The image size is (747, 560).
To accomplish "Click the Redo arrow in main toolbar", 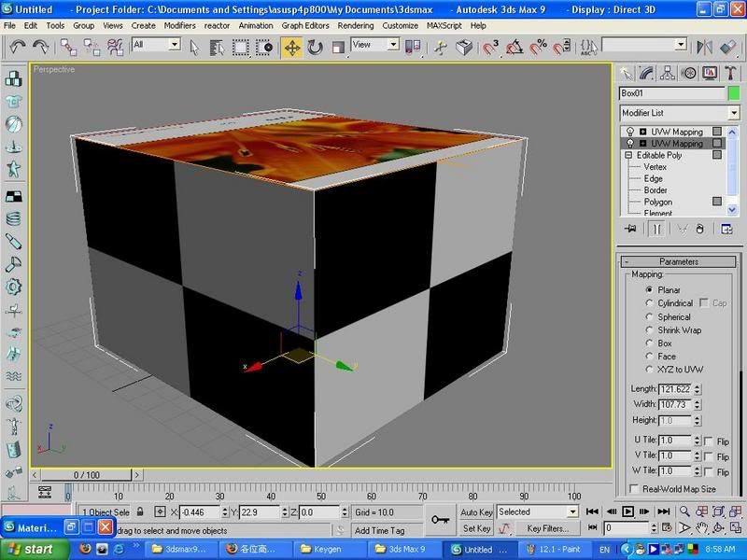I will tap(40, 47).
